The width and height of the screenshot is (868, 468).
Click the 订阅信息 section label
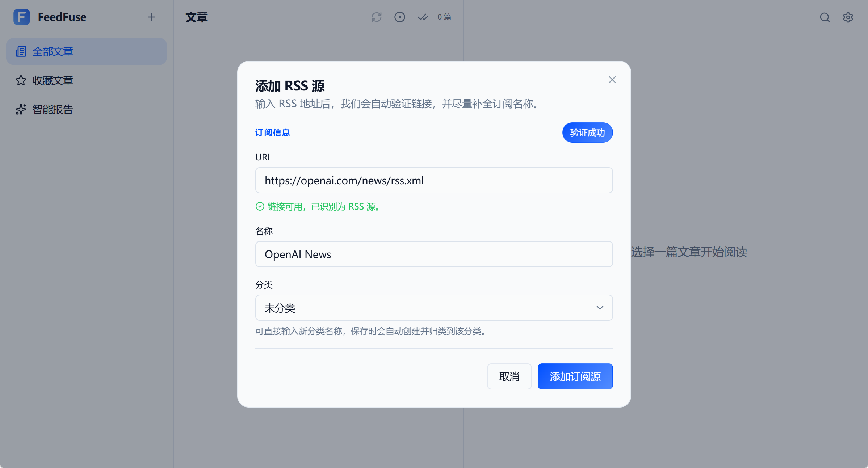click(x=273, y=132)
